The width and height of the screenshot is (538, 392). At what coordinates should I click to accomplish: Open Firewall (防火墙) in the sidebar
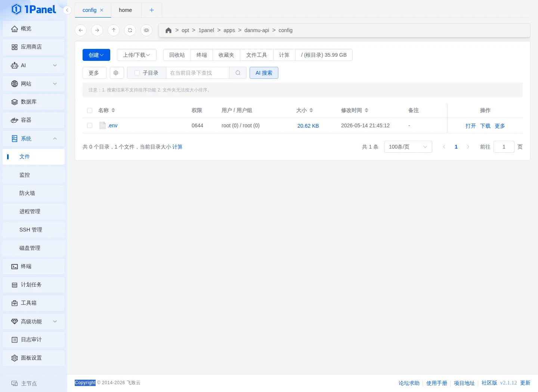(x=34, y=193)
